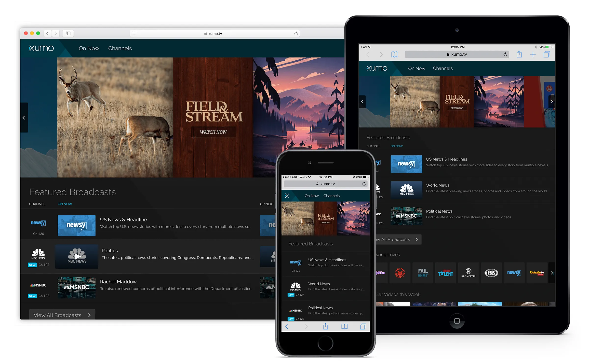The width and height of the screenshot is (589, 364).
Task: Click the iPad home button
Action: click(x=457, y=321)
